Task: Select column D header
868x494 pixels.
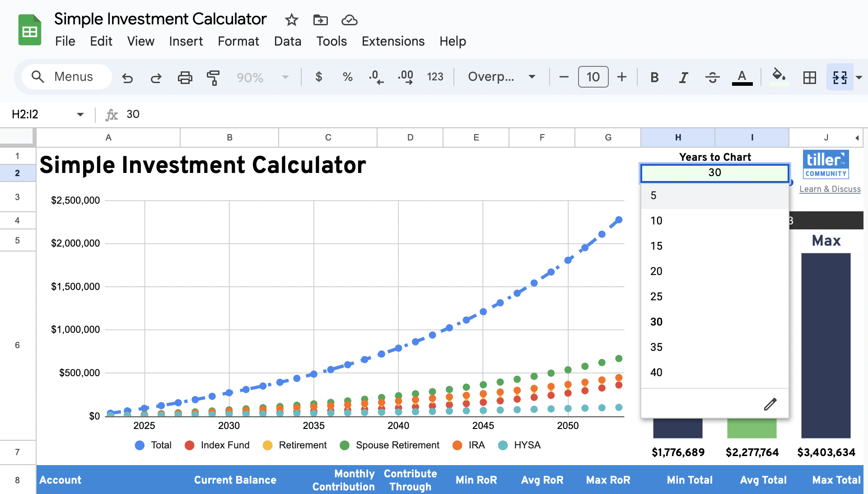Action: 410,137
